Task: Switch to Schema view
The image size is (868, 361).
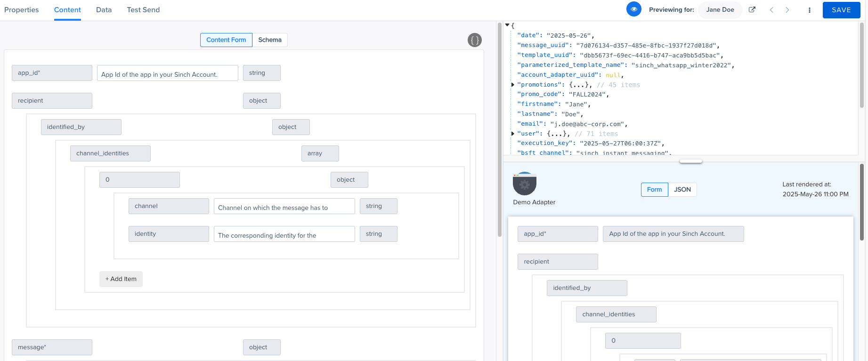Action: 269,40
